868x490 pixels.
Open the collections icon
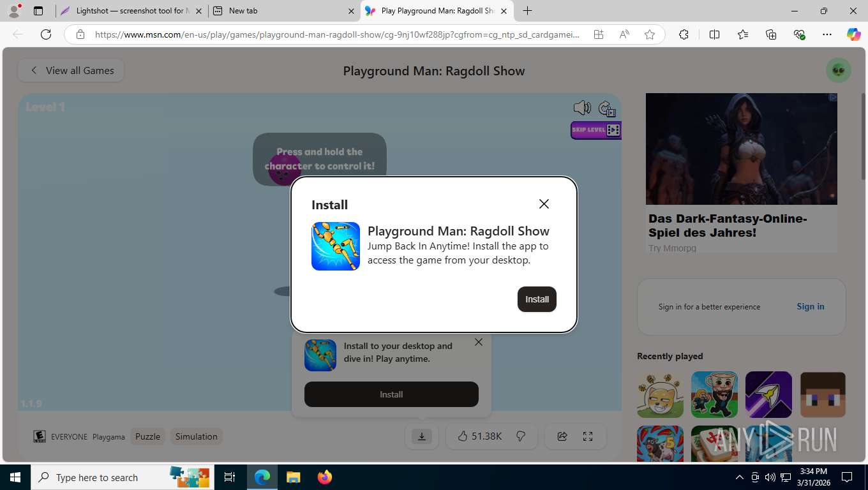pyautogui.click(x=771, y=34)
